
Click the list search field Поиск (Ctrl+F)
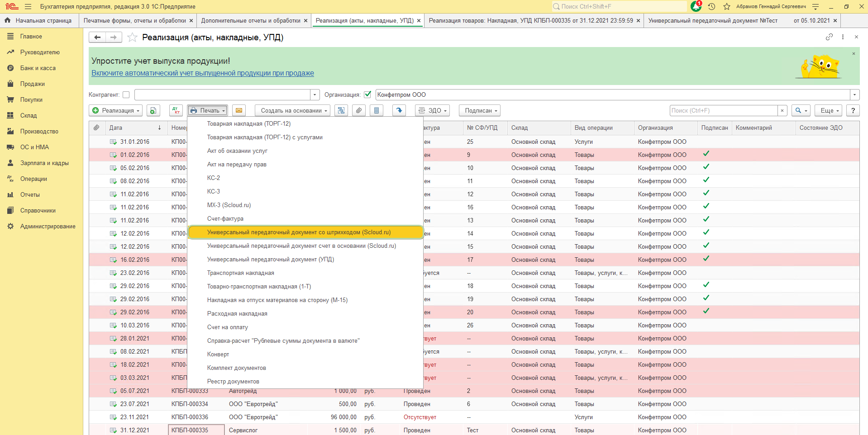coord(724,110)
